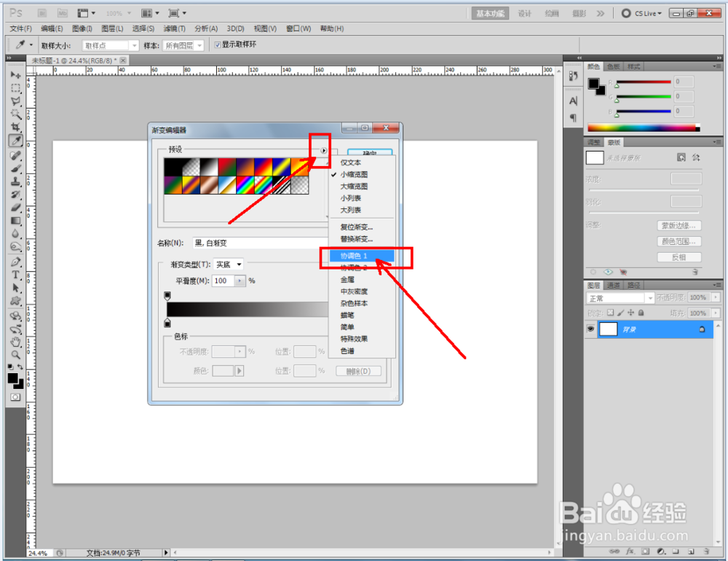Viewport: 728px width, 561px height.
Task: Click the gradient Name input field
Action: tap(261, 243)
